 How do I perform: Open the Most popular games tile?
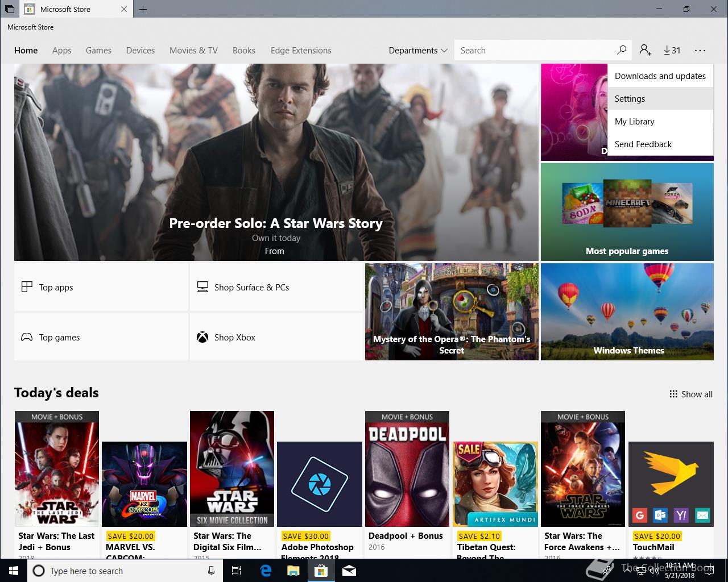click(627, 212)
